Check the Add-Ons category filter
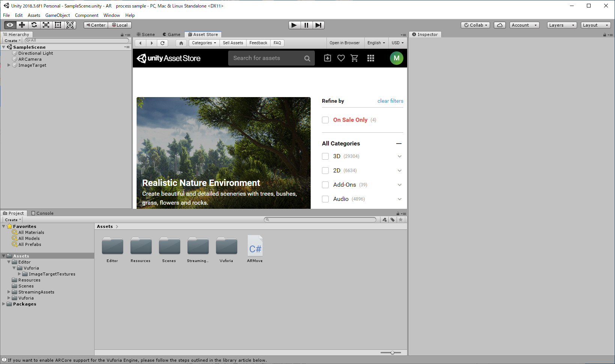 [x=325, y=185]
